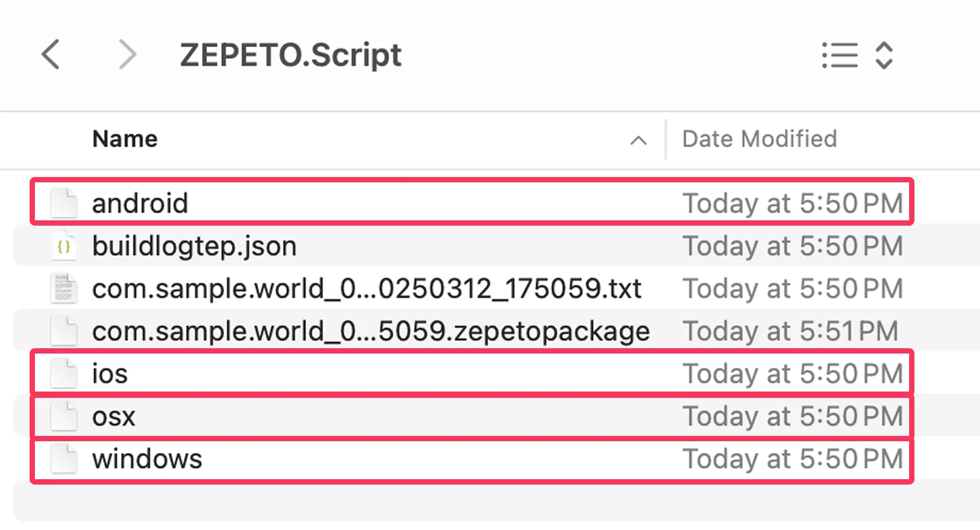Click the modified date of the android file
The height and width of the screenshot is (530, 980).
click(793, 203)
